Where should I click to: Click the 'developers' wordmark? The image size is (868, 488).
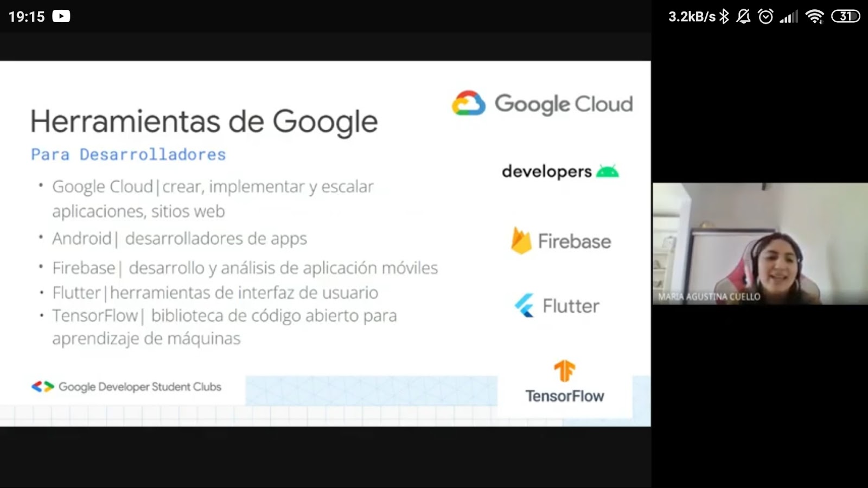tap(547, 171)
